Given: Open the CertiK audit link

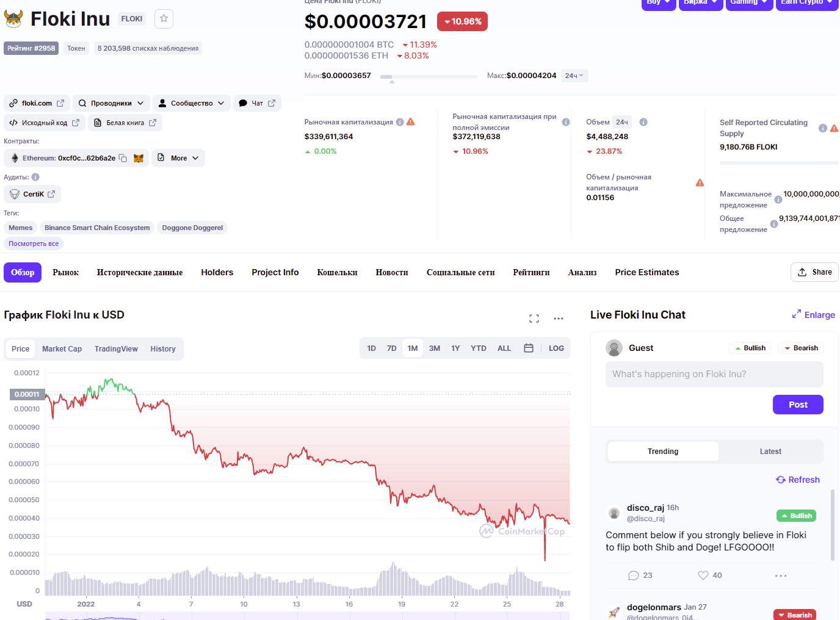Looking at the screenshot, I should (x=32, y=194).
